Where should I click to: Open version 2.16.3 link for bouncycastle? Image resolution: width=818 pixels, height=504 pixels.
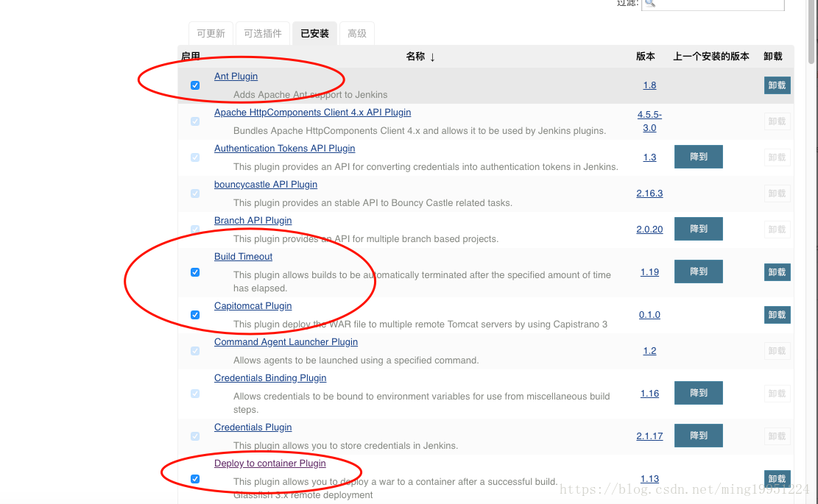tap(649, 194)
